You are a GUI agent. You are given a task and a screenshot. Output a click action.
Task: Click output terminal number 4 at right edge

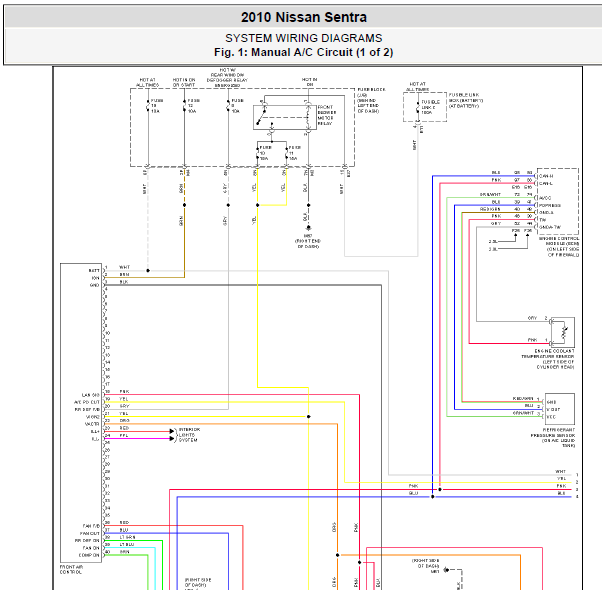[x=577, y=497]
